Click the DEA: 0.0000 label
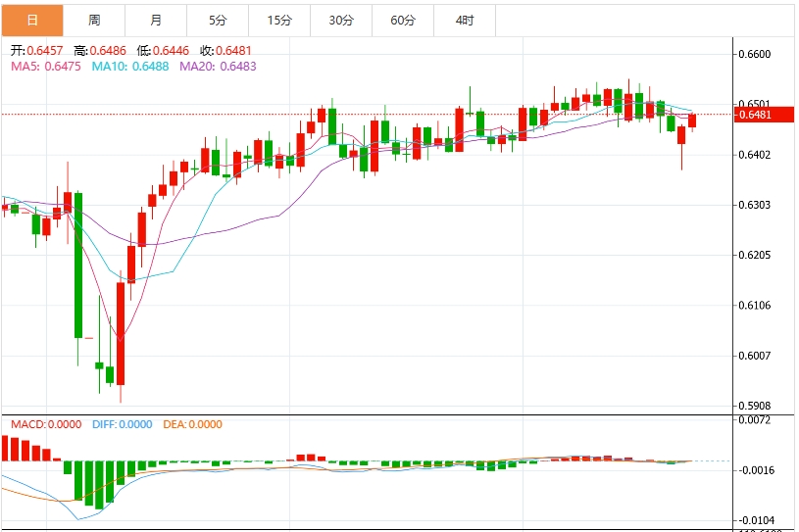The image size is (799, 532). [192, 424]
